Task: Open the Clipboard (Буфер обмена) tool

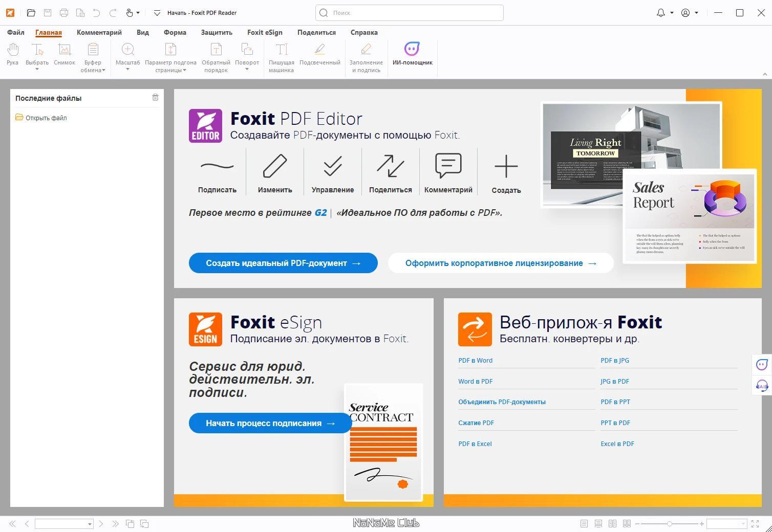Action: [x=93, y=57]
